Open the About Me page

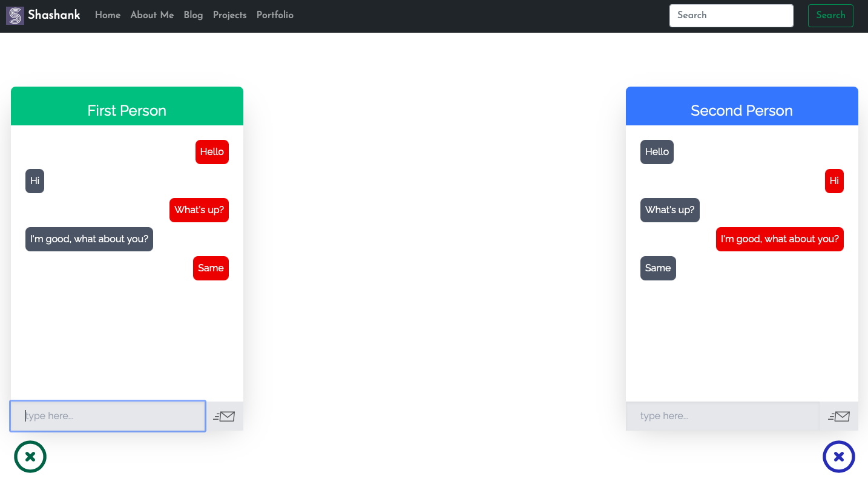pos(151,15)
